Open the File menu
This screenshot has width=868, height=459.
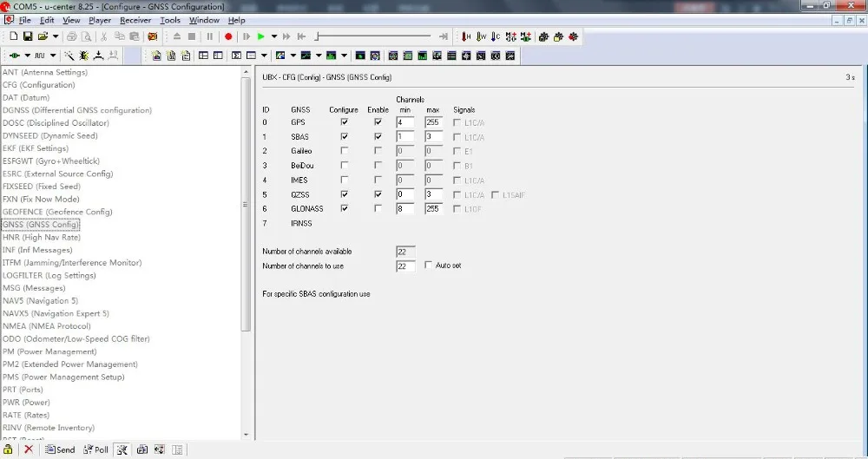25,20
